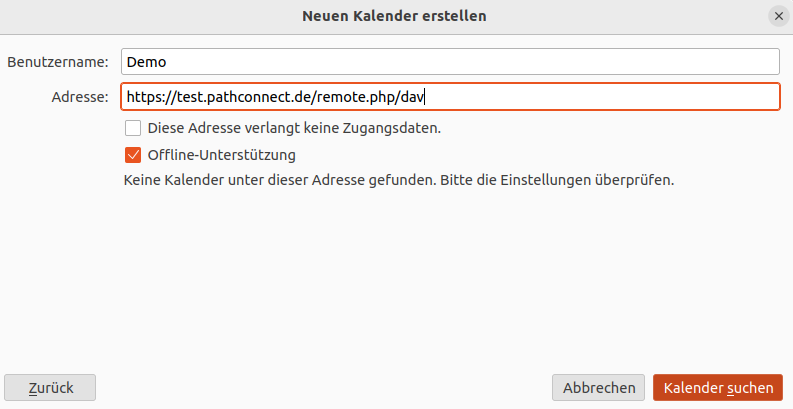Start search with Kalender suchen button
Image resolution: width=793 pixels, height=409 pixels.
pos(718,388)
